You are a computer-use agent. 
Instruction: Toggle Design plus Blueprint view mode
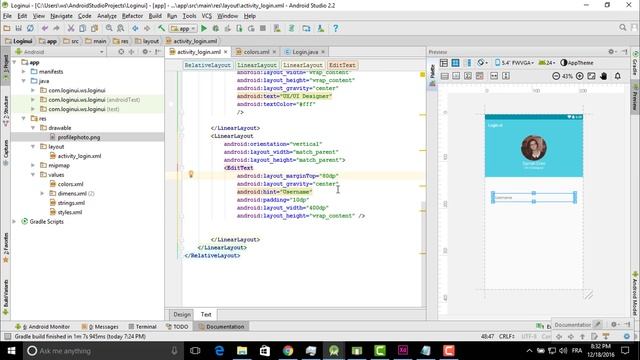point(468,63)
